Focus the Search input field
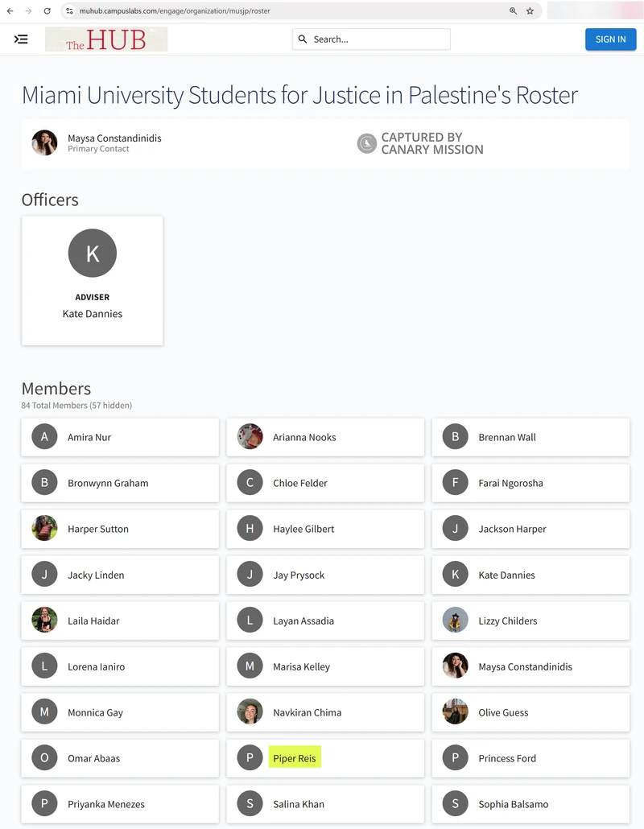The width and height of the screenshot is (644, 829). (x=371, y=39)
